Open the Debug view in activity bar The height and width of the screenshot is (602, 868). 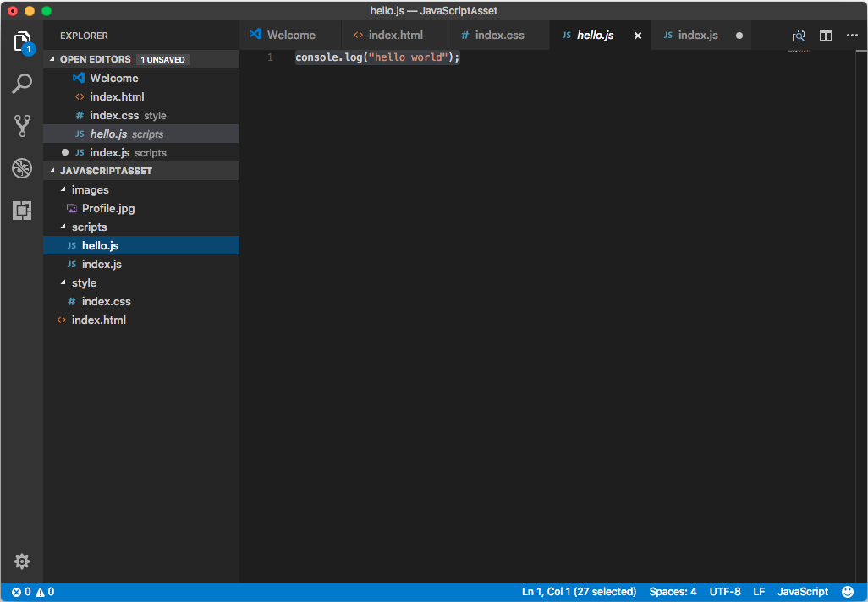(22, 168)
